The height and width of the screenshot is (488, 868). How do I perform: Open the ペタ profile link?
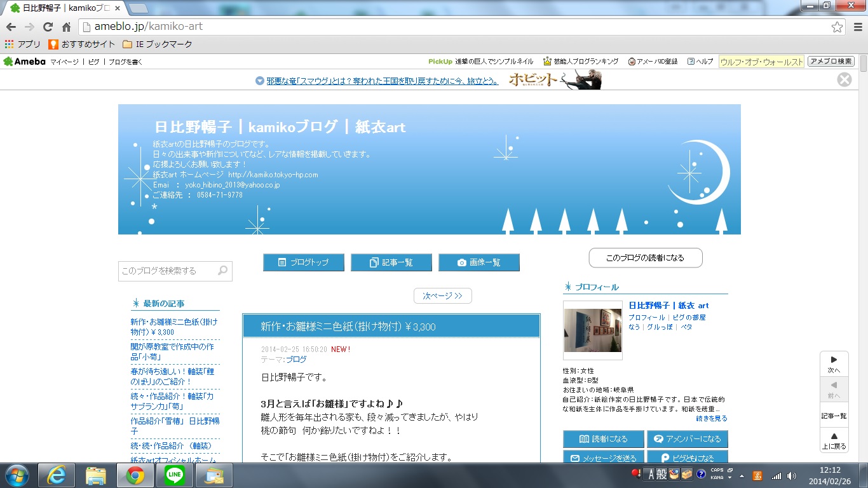[686, 327]
